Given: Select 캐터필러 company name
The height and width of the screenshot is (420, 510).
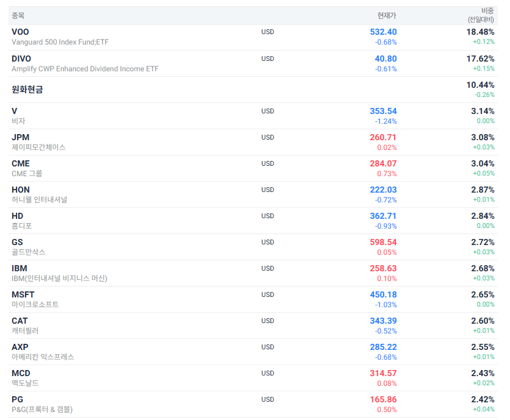Looking at the screenshot, I should [25, 330].
